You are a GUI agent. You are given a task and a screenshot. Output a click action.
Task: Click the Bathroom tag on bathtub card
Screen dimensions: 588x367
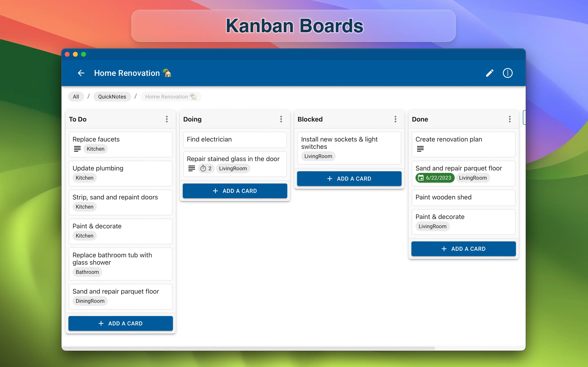point(87,272)
